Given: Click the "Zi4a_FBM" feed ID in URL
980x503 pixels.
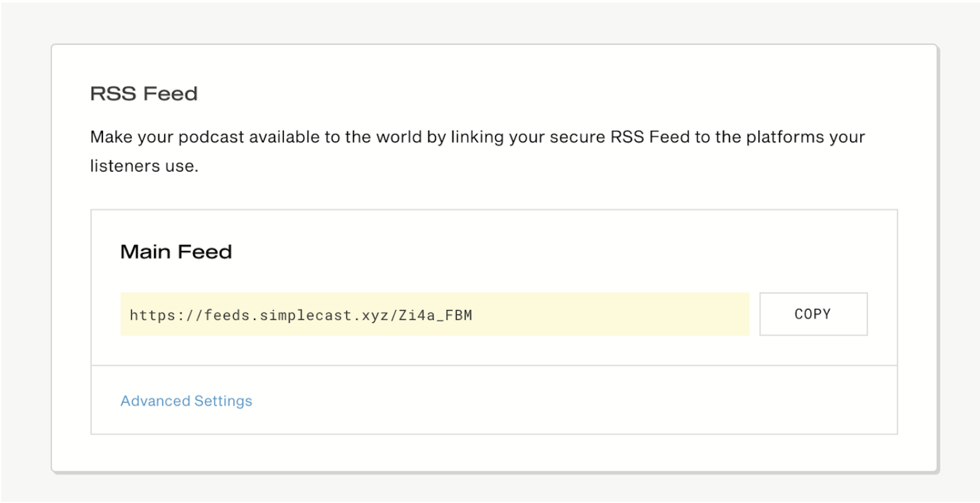Looking at the screenshot, I should point(435,314).
